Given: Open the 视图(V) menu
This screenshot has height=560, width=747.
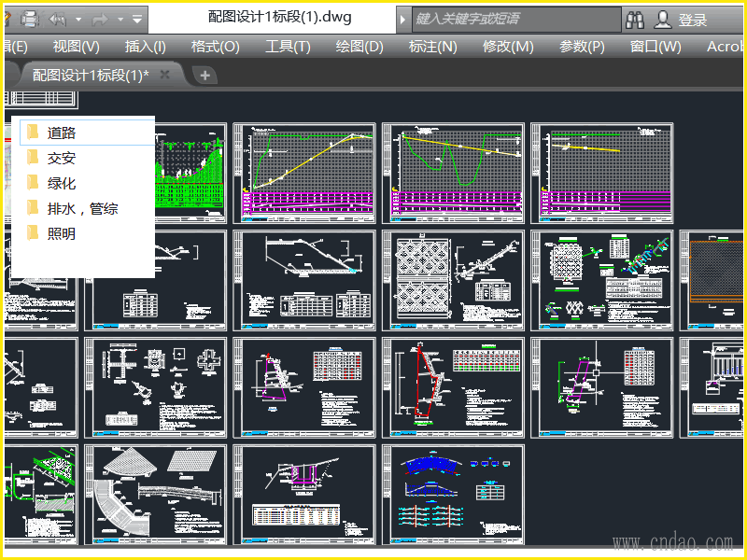Looking at the screenshot, I should (77, 47).
